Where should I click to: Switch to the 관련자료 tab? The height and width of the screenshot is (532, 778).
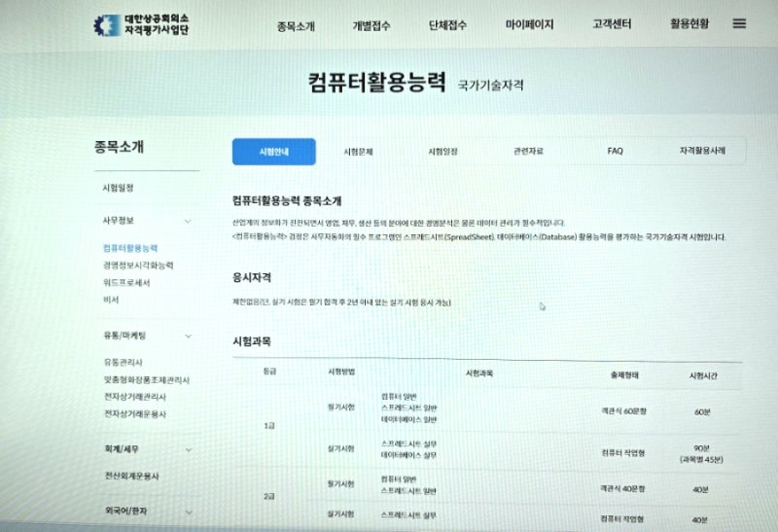click(528, 151)
